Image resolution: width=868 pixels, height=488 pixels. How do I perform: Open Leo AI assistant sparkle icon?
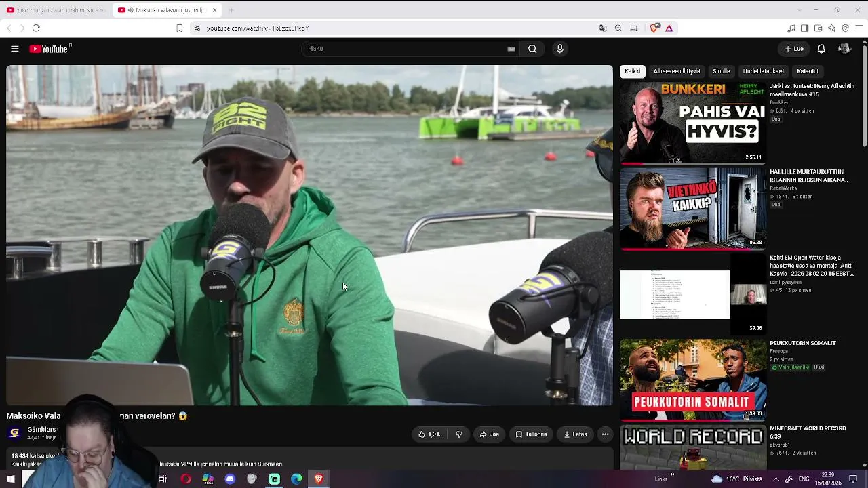coord(831,28)
